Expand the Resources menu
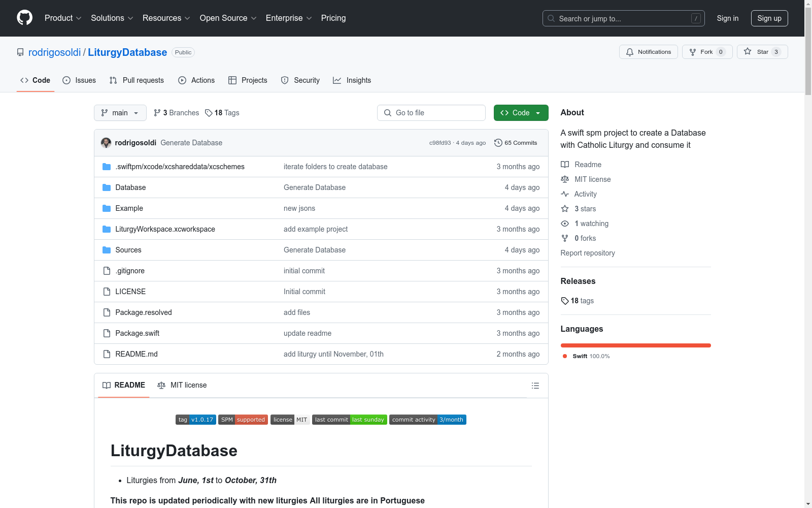Screen dimensions: 812x508 [166, 18]
